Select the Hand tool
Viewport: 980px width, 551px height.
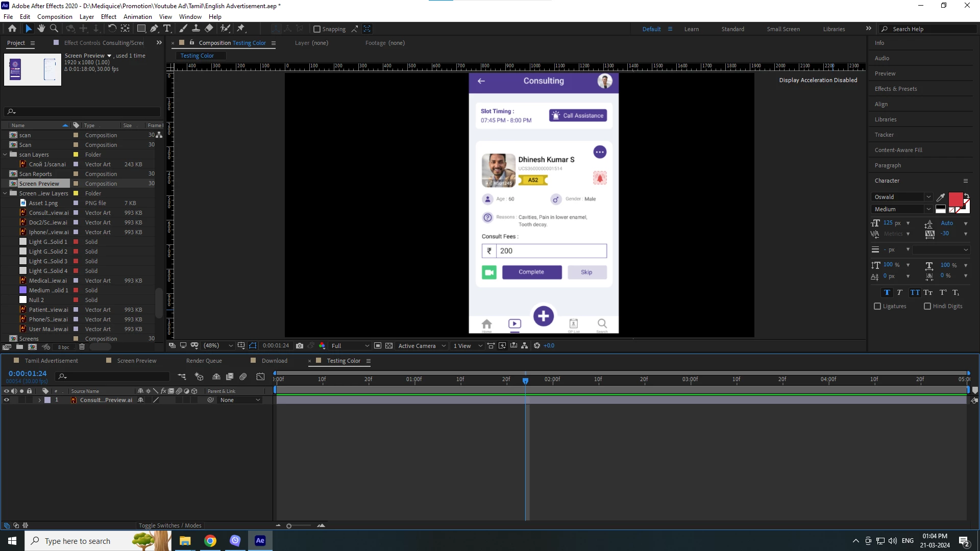pos(41,29)
